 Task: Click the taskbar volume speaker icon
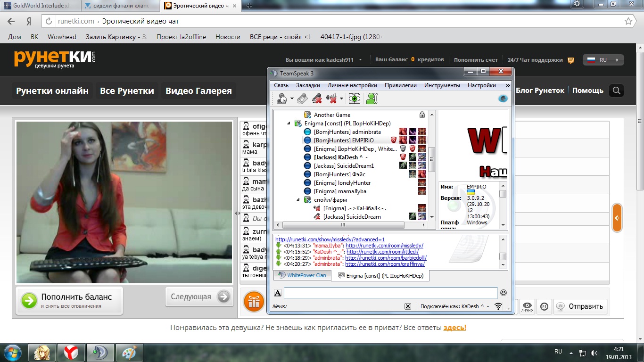tap(594, 352)
